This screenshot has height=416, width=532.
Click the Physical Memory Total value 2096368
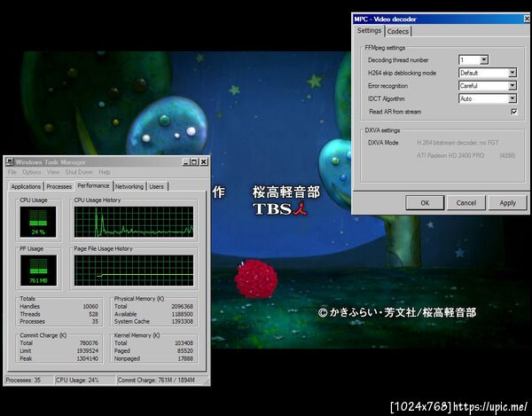click(x=182, y=306)
